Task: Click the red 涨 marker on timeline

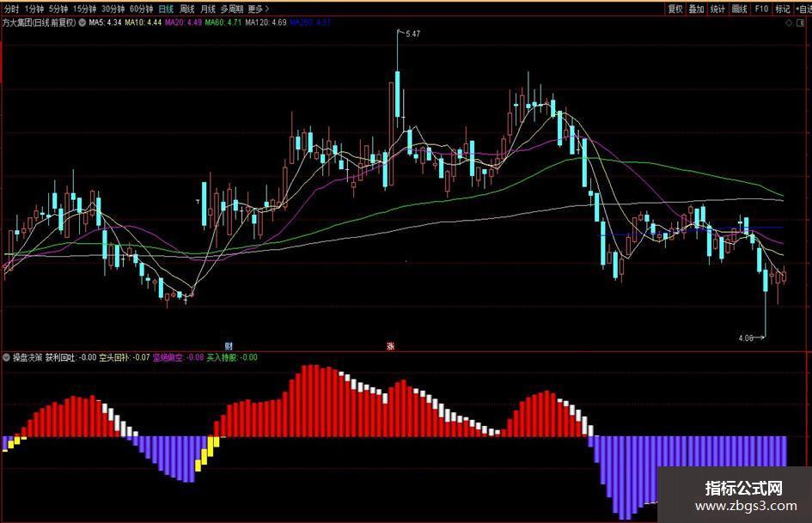Action: pos(390,345)
